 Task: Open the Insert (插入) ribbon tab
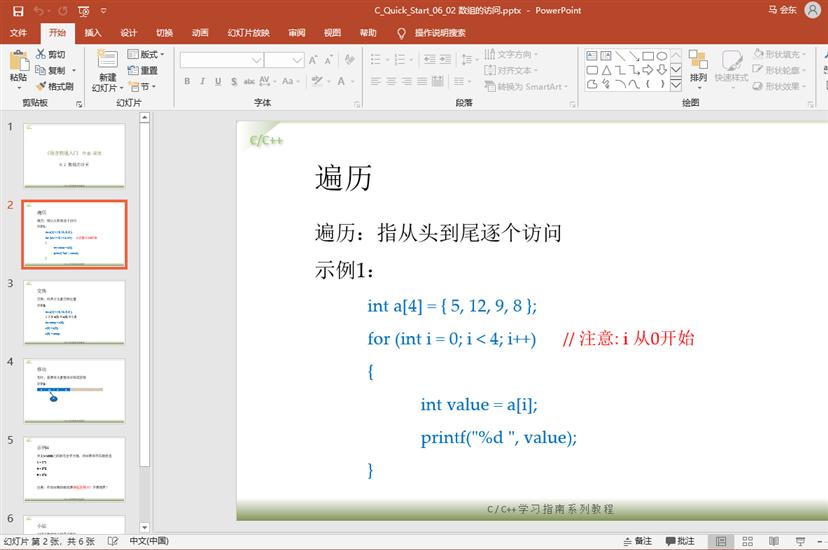[93, 33]
